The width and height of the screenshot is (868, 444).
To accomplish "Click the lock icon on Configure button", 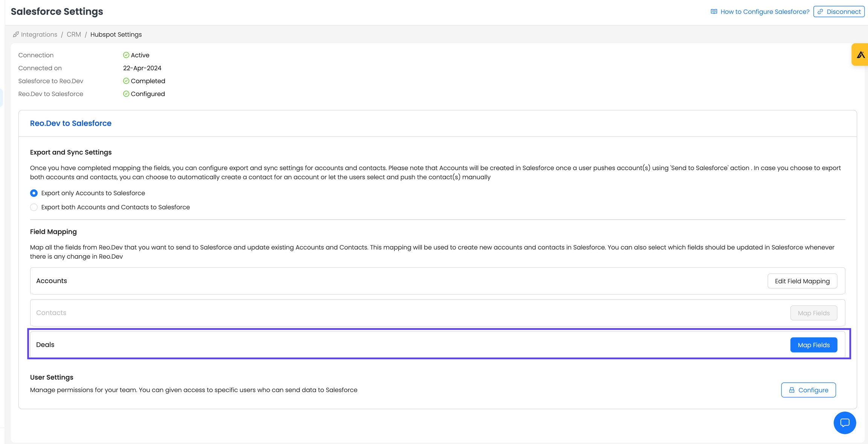I will [x=792, y=390].
